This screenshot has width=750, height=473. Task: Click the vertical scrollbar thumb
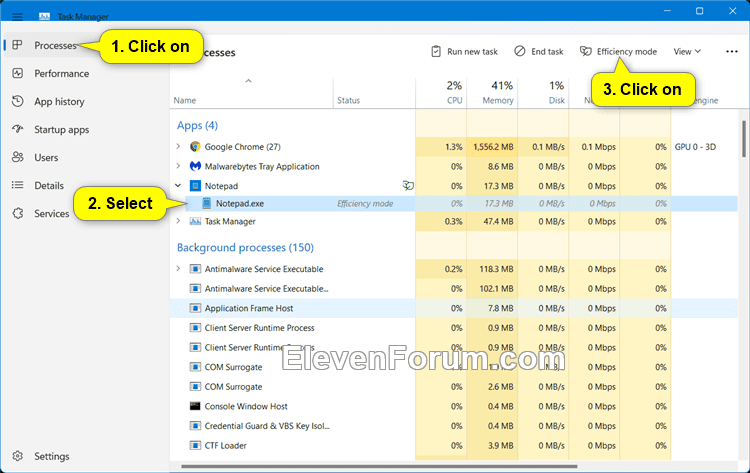[744, 139]
